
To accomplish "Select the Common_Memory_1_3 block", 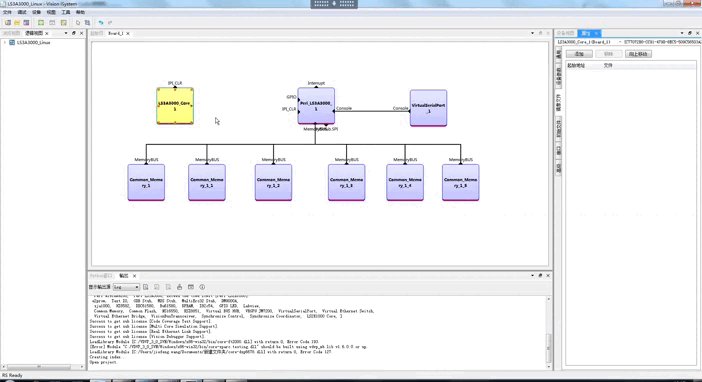I will (x=347, y=182).
